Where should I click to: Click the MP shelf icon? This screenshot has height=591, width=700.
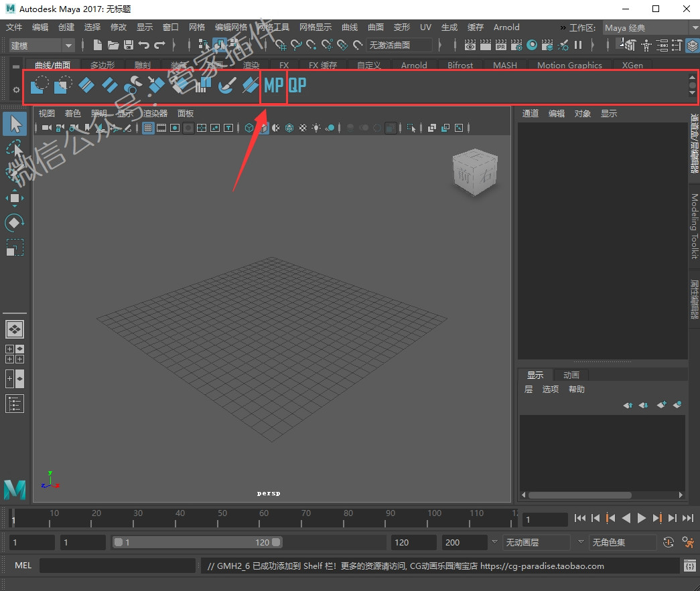pos(273,85)
